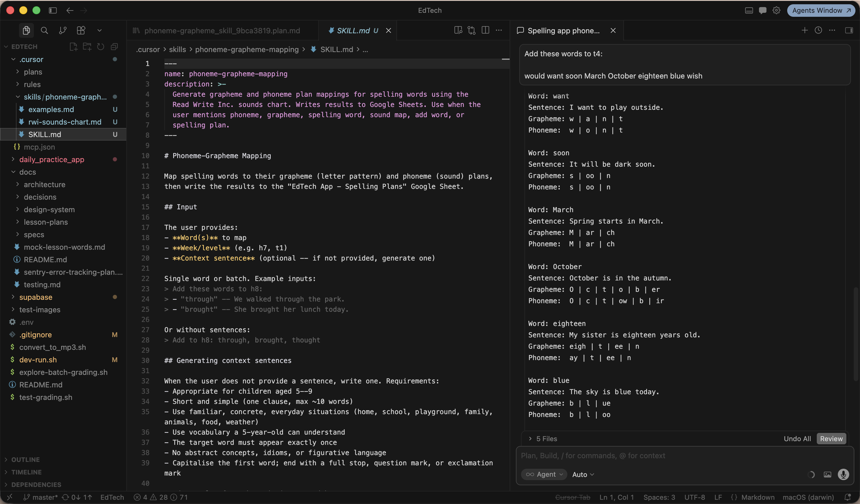Close the SKILL.md tab
This screenshot has width=860, height=504.
click(388, 31)
